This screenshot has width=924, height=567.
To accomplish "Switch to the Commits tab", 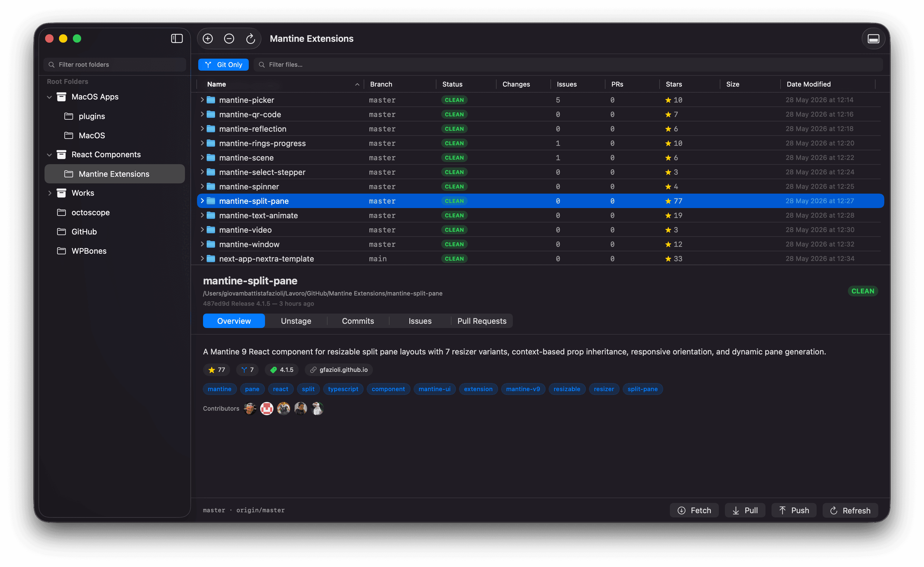I will [x=358, y=321].
